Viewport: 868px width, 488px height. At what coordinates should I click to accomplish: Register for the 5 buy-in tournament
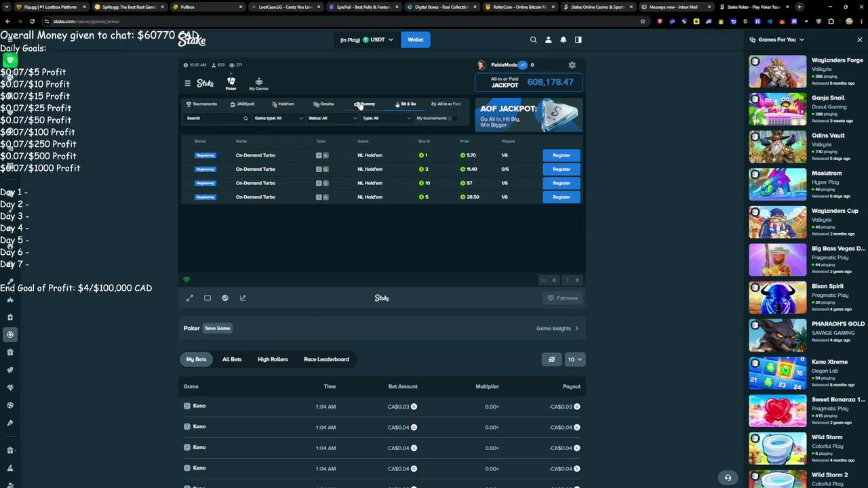coord(561,197)
